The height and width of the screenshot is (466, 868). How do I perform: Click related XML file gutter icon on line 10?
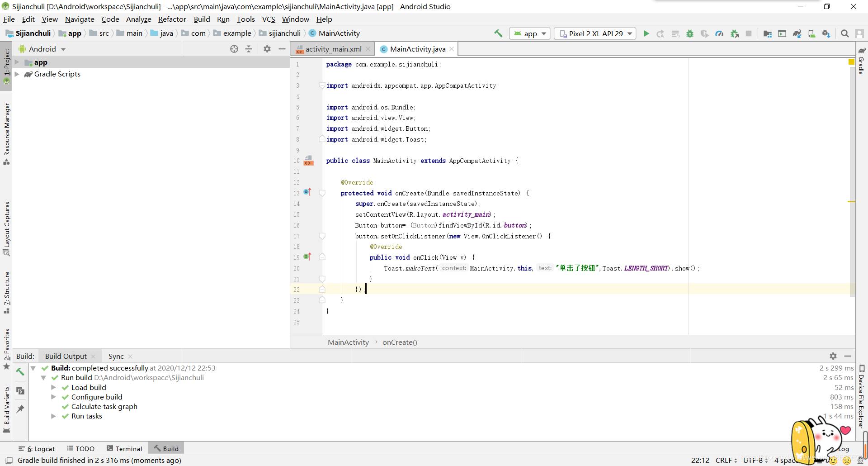click(x=308, y=161)
